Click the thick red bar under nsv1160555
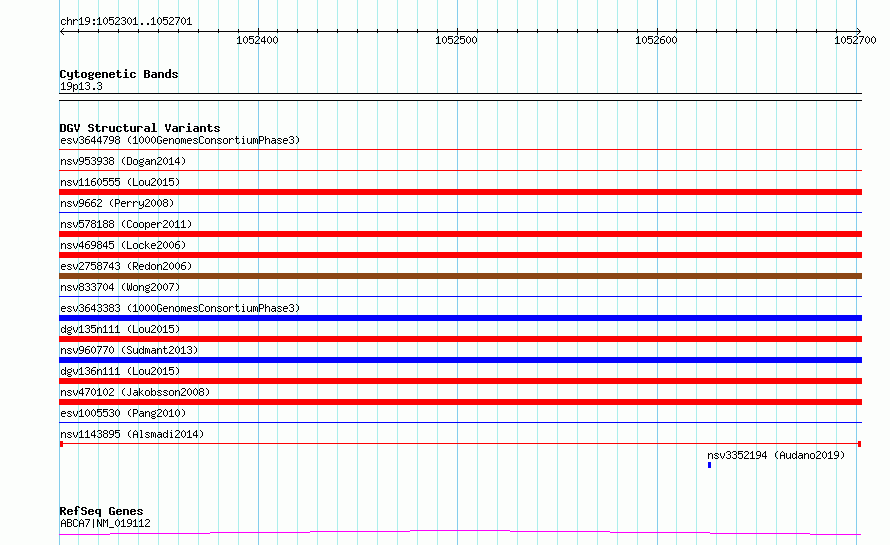 click(460, 192)
